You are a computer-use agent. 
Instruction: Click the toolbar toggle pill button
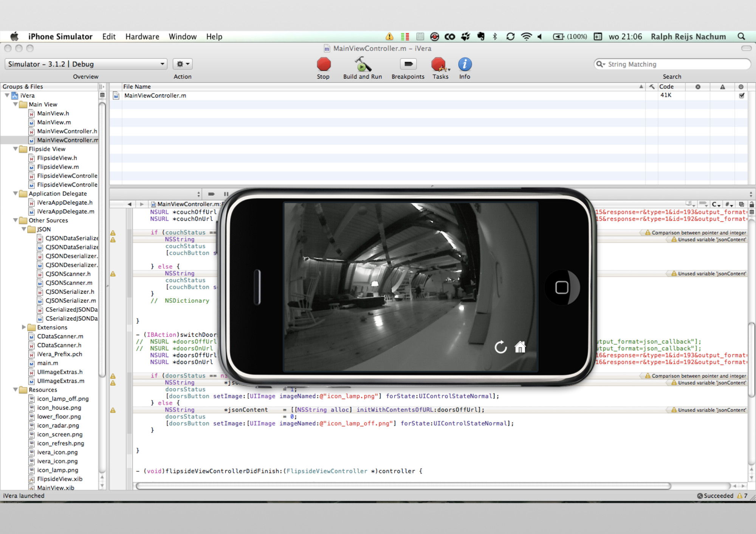(746, 48)
